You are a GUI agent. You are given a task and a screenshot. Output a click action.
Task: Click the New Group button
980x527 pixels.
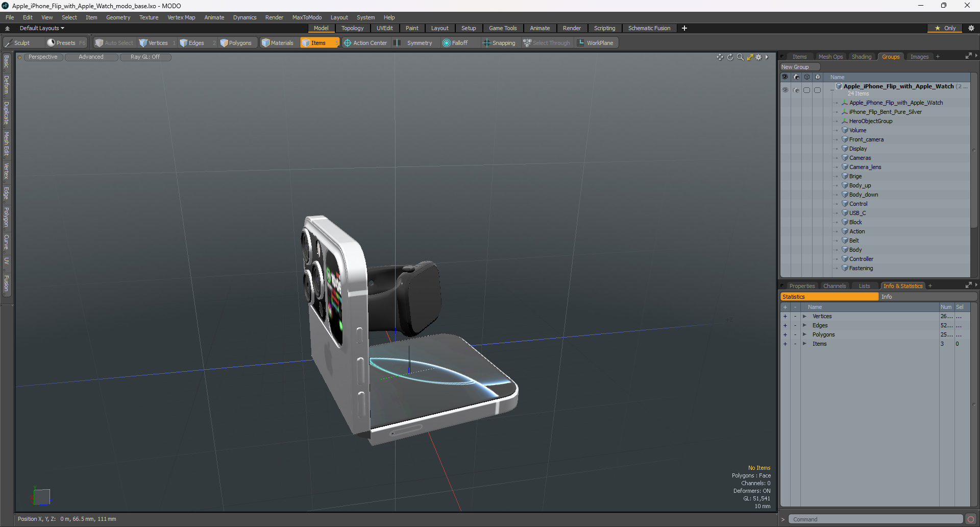pyautogui.click(x=799, y=67)
